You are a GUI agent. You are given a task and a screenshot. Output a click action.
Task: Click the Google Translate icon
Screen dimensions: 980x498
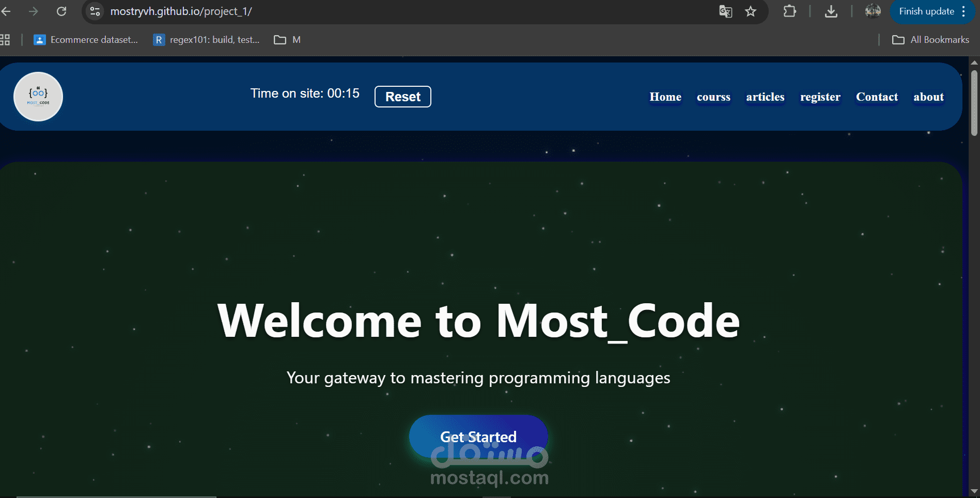coord(725,11)
